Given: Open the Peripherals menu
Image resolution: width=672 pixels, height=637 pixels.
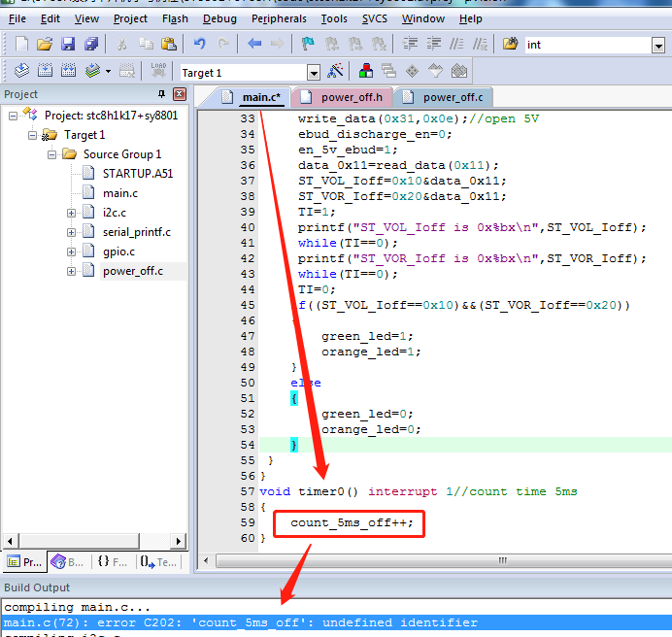Looking at the screenshot, I should (x=279, y=18).
